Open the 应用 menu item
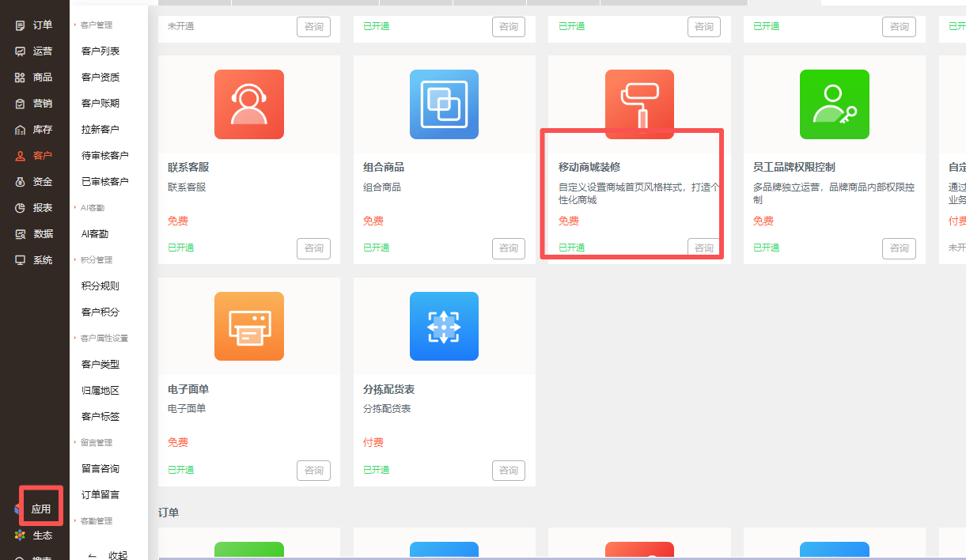The width and height of the screenshot is (966, 560). pos(41,509)
